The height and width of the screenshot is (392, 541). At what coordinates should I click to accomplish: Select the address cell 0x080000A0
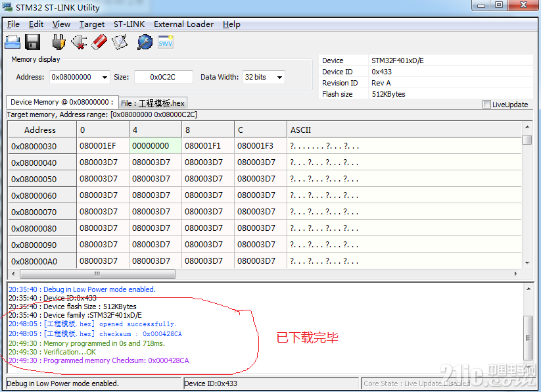coord(42,261)
